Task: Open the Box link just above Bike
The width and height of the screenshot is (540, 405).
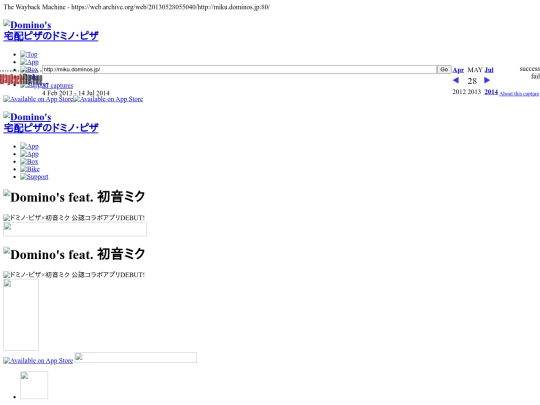Action: tap(29, 162)
